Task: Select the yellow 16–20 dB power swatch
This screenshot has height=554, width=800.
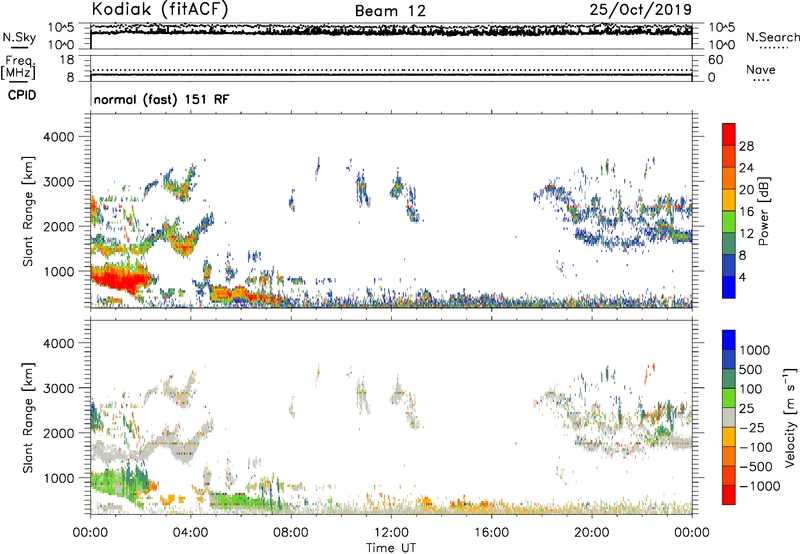Action: [x=729, y=200]
